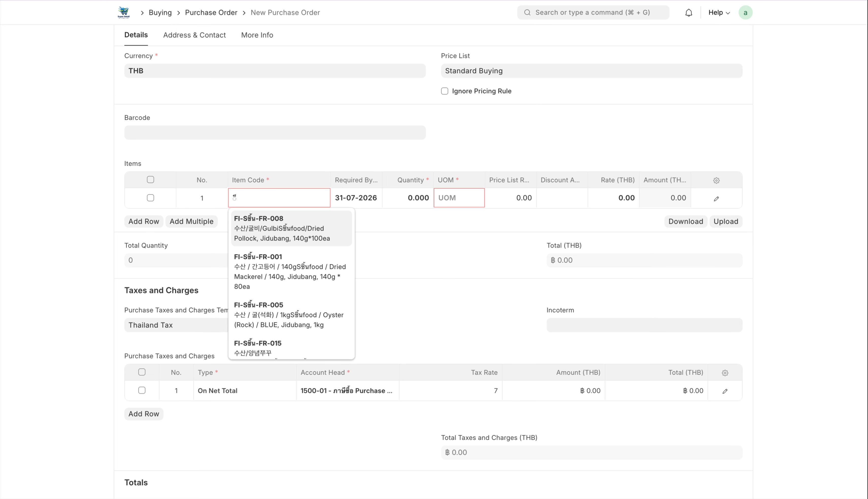Toggle Ignore Pricing Rule checkbox

point(444,91)
